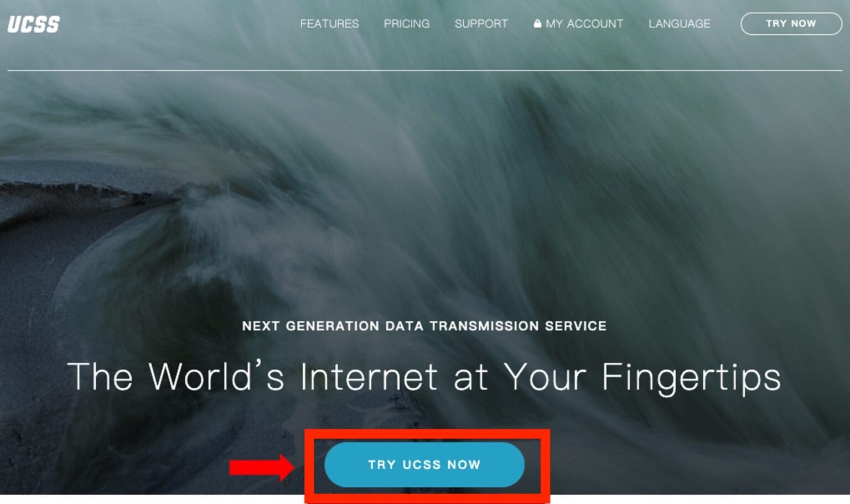This screenshot has width=850, height=504.
Task: Click the Next Generation subtitle text
Action: point(424,326)
